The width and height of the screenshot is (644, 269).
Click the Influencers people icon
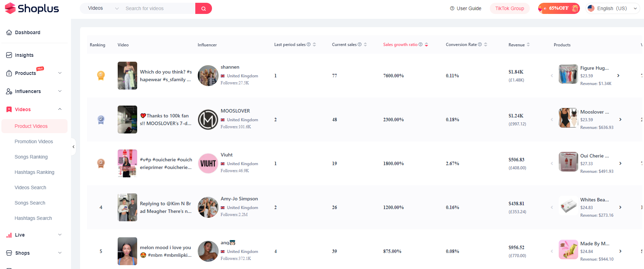pos(9,91)
